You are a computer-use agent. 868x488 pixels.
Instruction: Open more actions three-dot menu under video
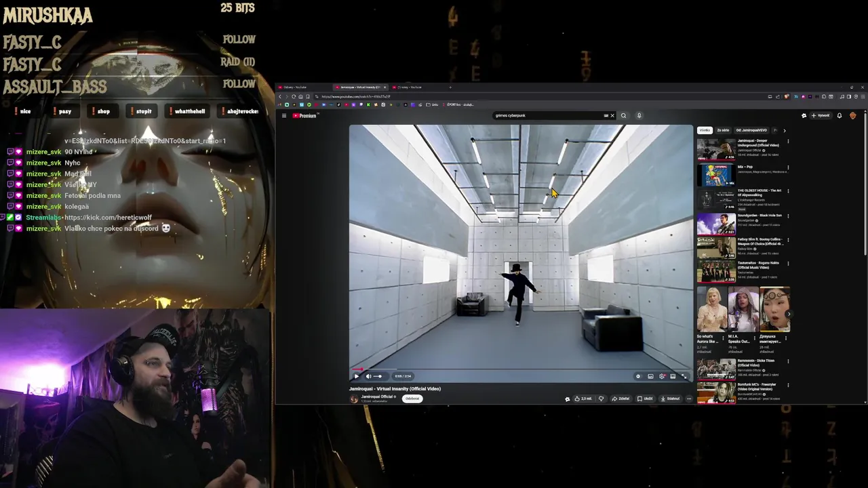(689, 399)
